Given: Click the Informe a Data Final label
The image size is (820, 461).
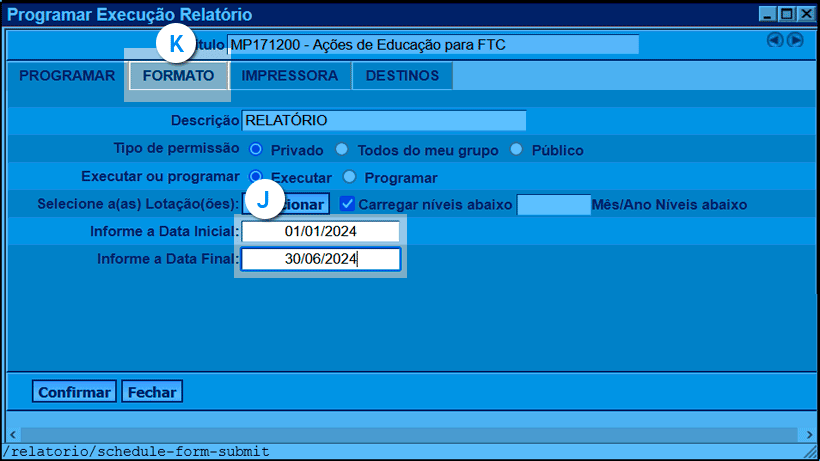Looking at the screenshot, I should pos(168,259).
